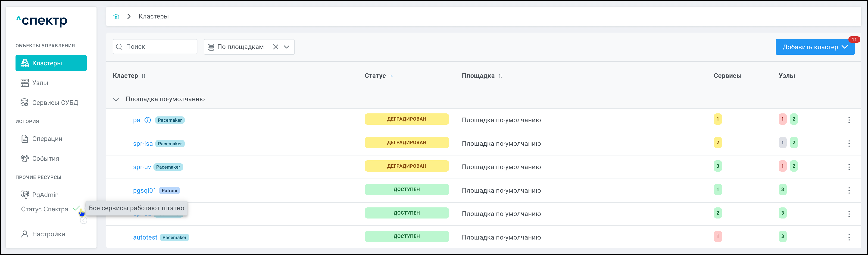Open the three-dot menu for the autotest row

[849, 237]
